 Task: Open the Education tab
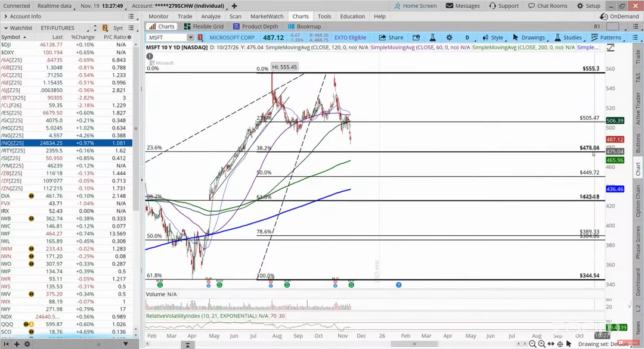tap(352, 17)
